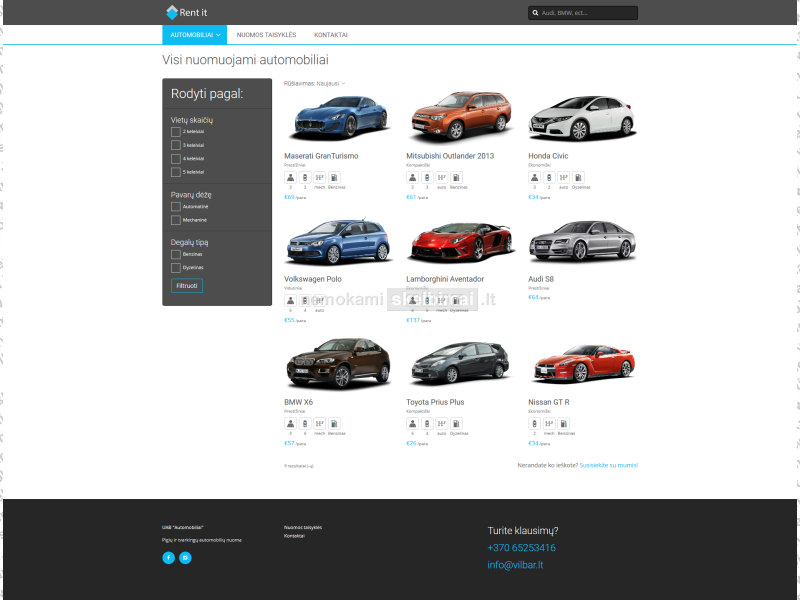The width and height of the screenshot is (800, 600).
Task: Click the fuel pump icon under Nissan GT R
Action: click(564, 423)
